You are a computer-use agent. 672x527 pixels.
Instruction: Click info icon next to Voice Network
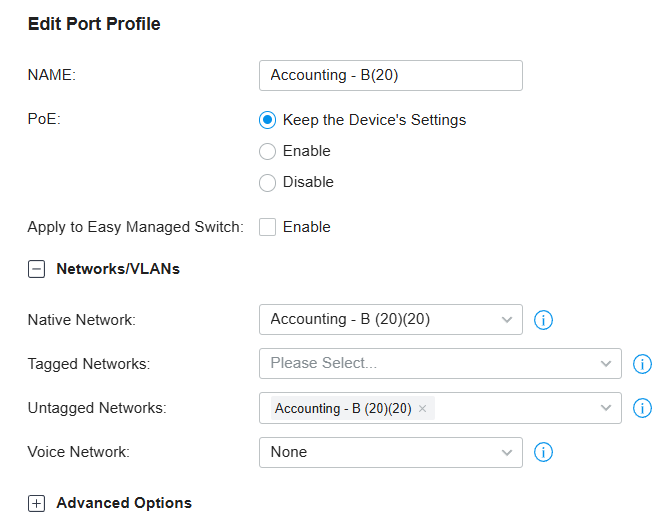pos(543,452)
